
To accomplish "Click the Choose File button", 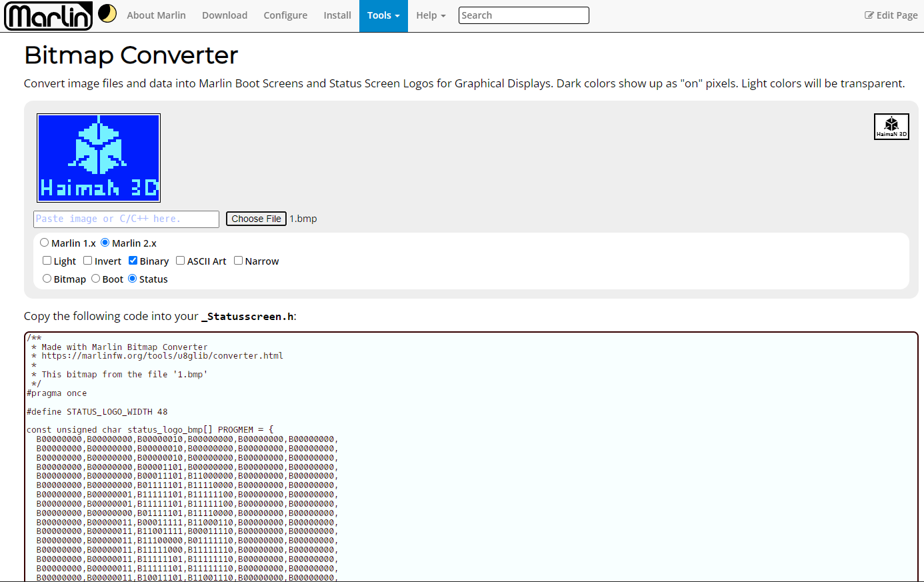I will click(256, 219).
